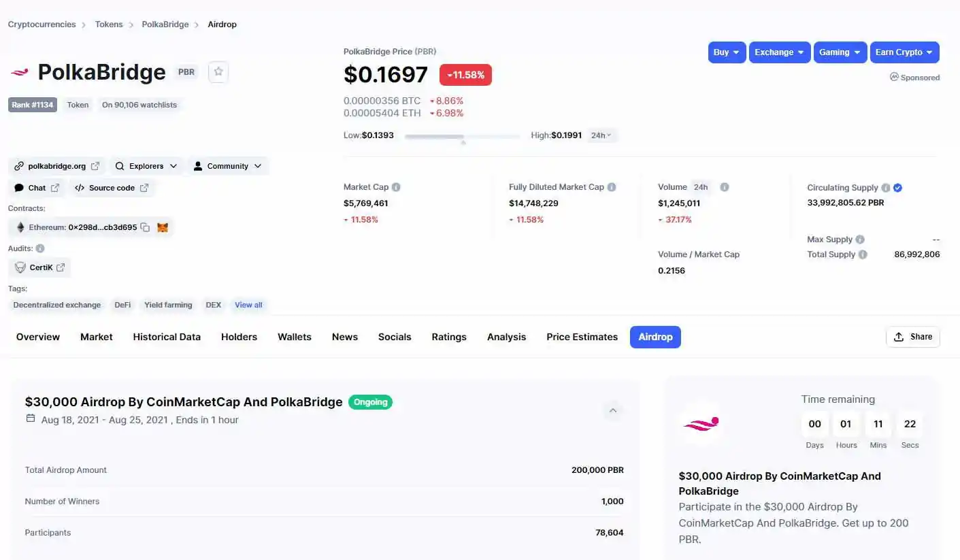Open the Holders tab
960x560 pixels.
(x=239, y=337)
